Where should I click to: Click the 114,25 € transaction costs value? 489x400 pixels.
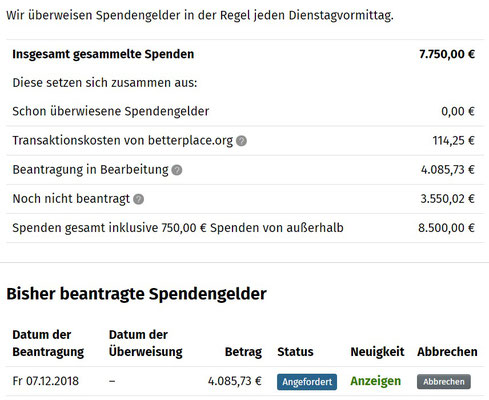(454, 141)
